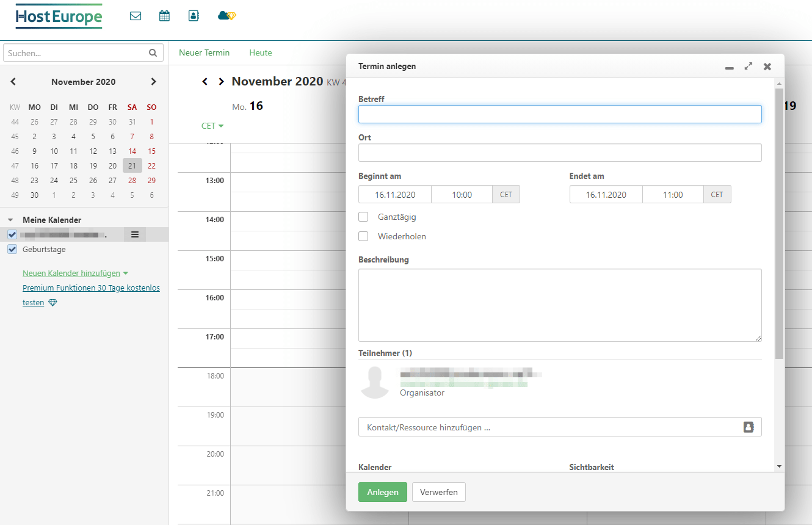Close the Termin anlegen dialog
This screenshot has width=812, height=525.
tap(767, 67)
